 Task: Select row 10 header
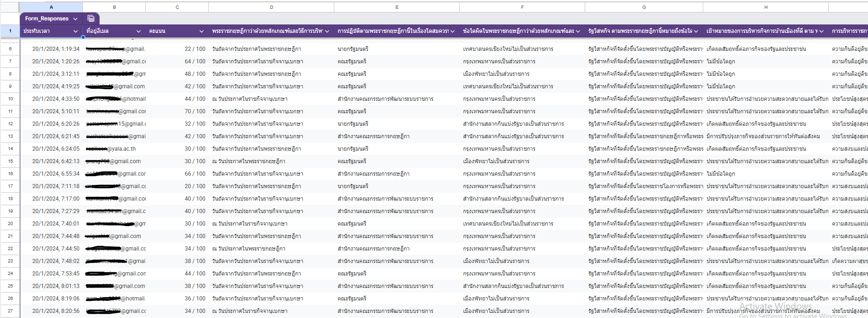(10, 98)
